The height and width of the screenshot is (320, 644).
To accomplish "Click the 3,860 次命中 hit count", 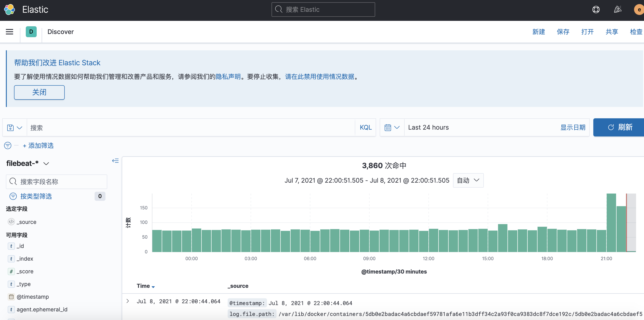I will click(384, 165).
